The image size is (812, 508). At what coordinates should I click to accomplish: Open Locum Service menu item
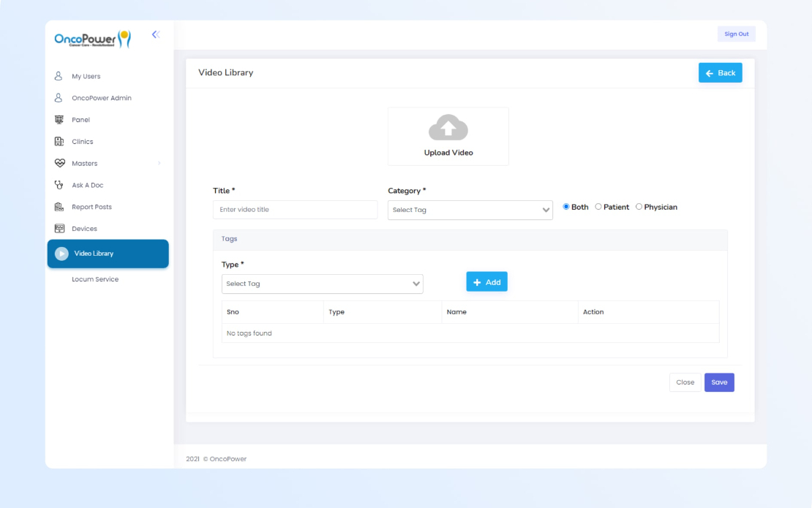(x=95, y=279)
